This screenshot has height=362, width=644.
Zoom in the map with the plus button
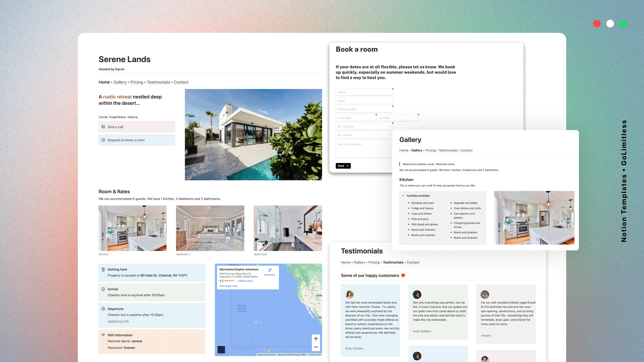[316, 339]
